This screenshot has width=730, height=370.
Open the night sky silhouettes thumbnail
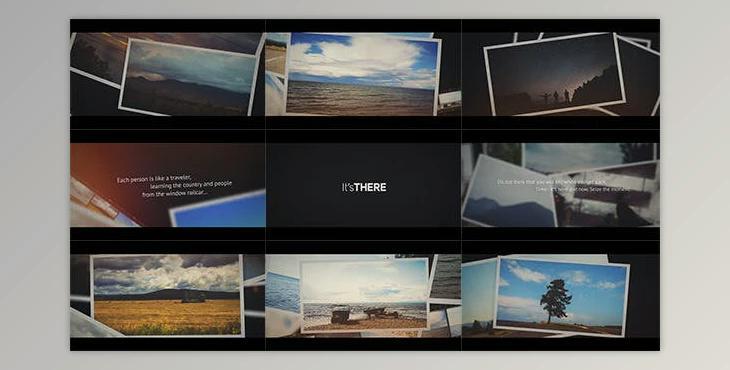pos(561,74)
